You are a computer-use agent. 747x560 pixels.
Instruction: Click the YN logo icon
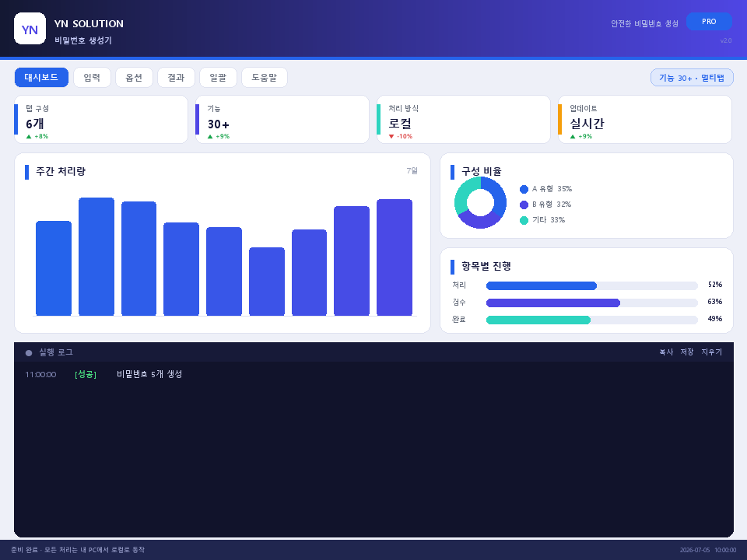[x=30, y=29]
